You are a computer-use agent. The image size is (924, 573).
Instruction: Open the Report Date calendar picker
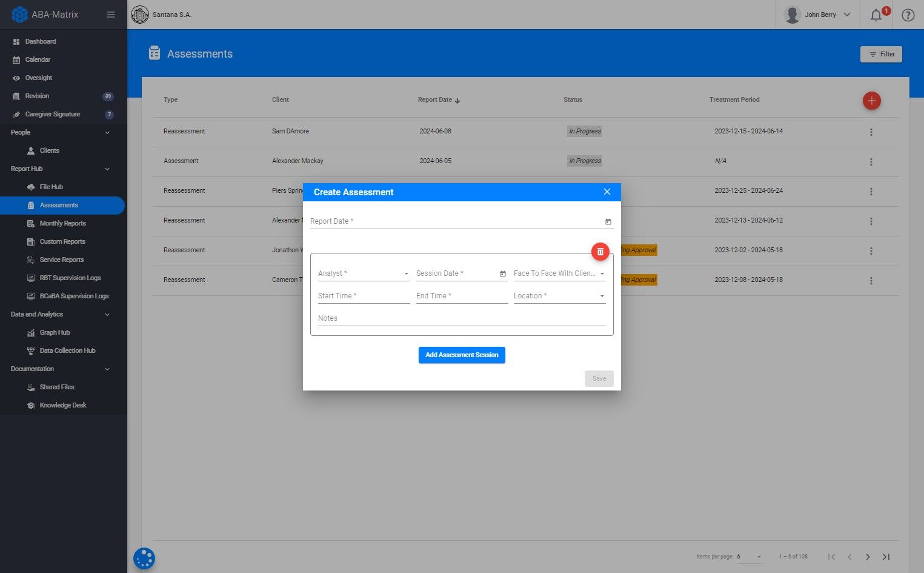[608, 222]
